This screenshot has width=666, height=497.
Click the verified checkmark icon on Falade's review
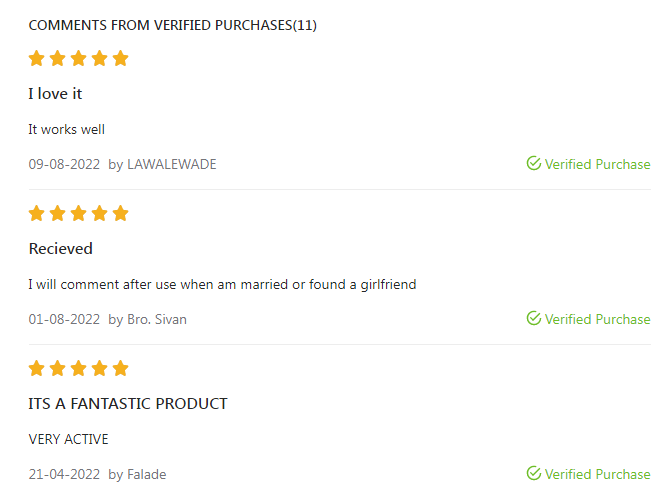click(534, 474)
